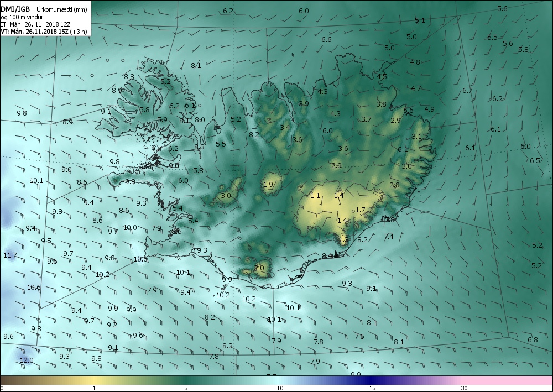This screenshot has height=392, width=553.
Task: Click the 6.8 value in the southeast corner
Action: pos(533,340)
